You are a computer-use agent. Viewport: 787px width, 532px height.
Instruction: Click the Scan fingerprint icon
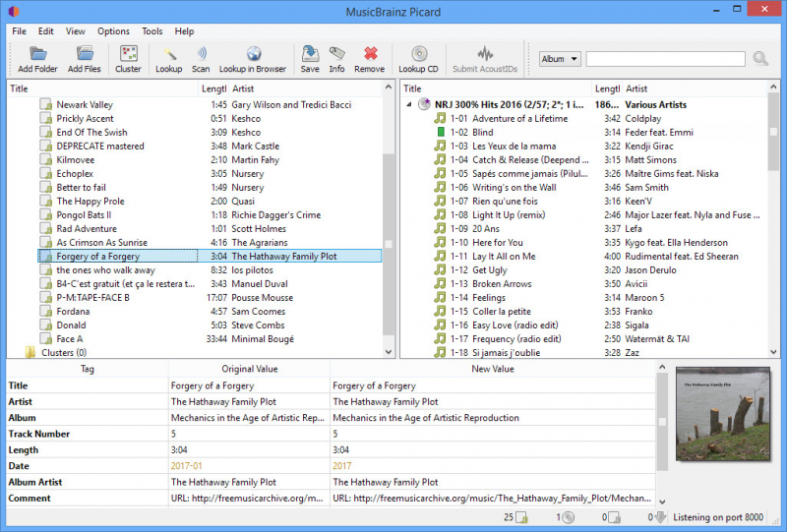coord(202,54)
